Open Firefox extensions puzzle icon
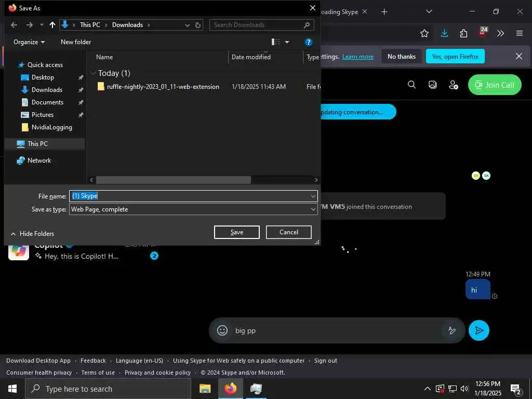This screenshot has width=532, height=399. tap(463, 33)
